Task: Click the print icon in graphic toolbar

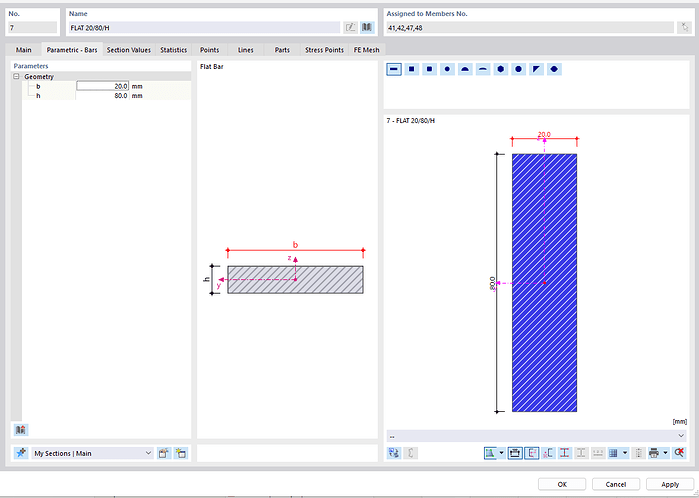Action: click(652, 453)
